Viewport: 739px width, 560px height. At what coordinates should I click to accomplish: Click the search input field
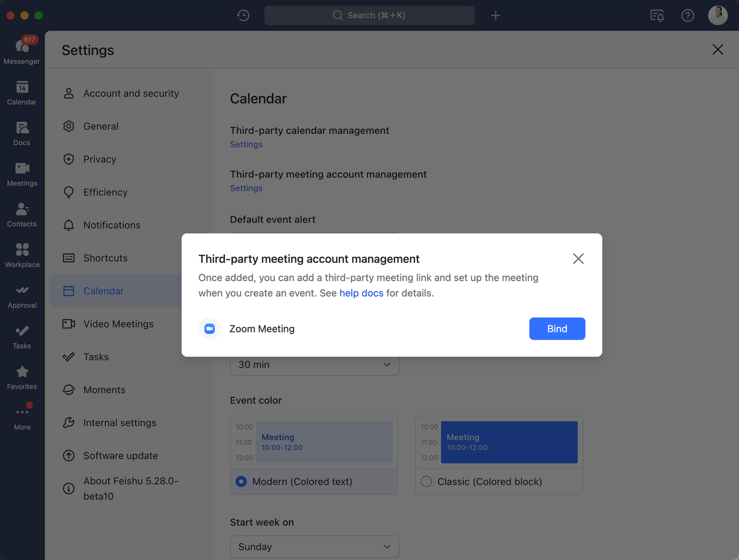pos(369,16)
